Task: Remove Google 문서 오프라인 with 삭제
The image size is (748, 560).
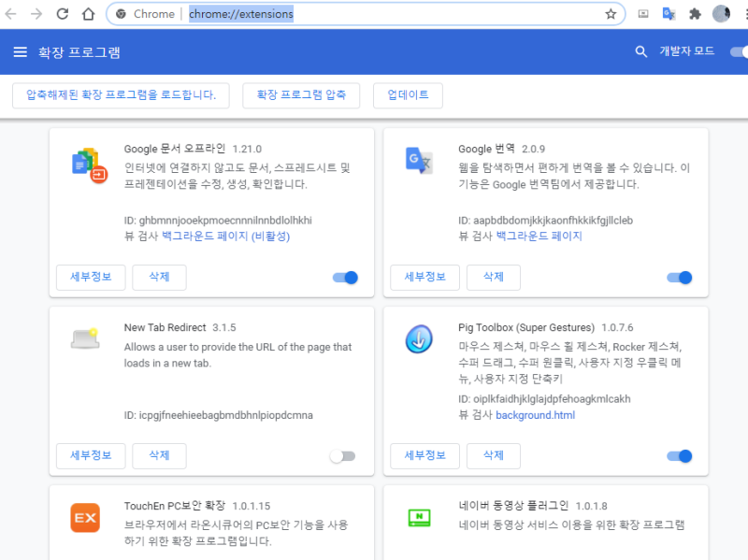Action: 159,277
